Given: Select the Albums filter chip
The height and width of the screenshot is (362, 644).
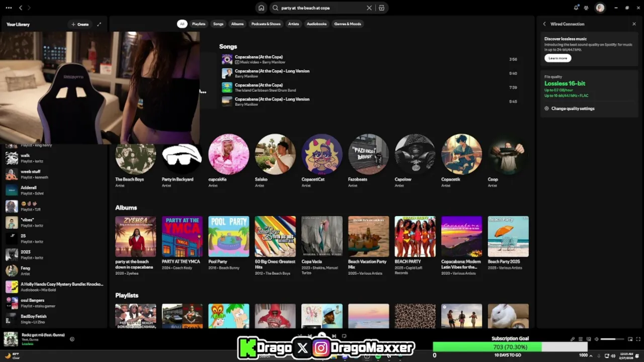Looking at the screenshot, I should pos(237,24).
